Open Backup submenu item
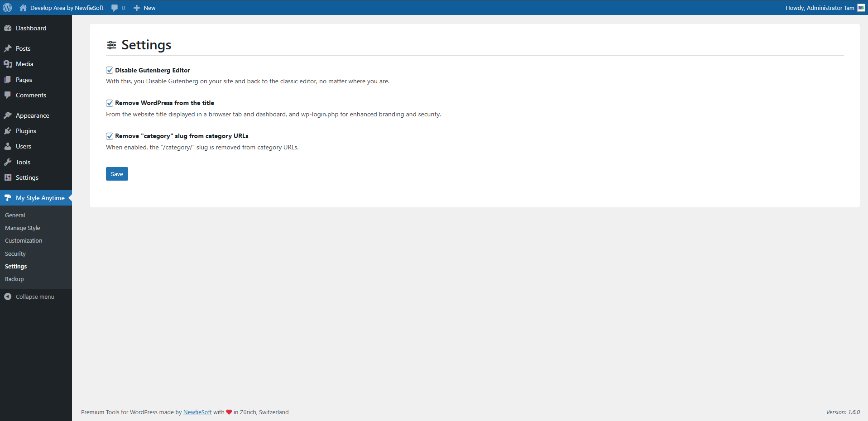This screenshot has width=868, height=421. 14,279
